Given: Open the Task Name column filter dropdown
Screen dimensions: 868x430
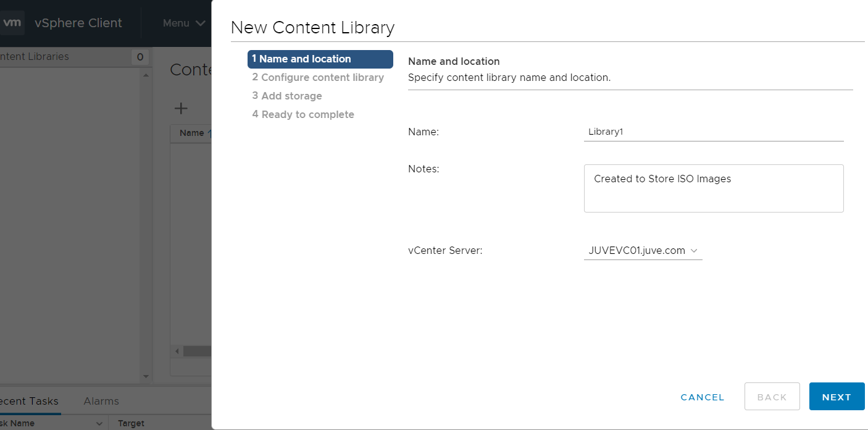Looking at the screenshot, I should click(x=100, y=423).
